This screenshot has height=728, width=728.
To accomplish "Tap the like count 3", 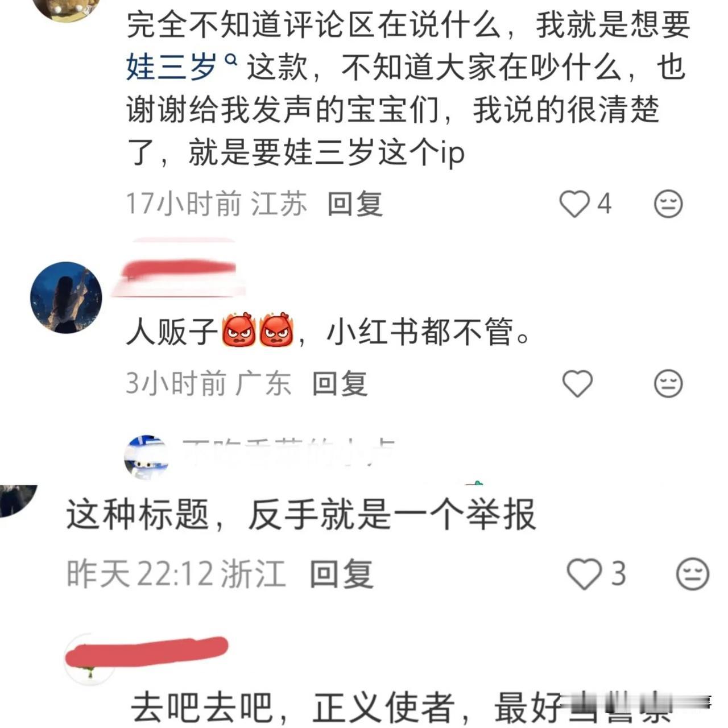I will [618, 574].
